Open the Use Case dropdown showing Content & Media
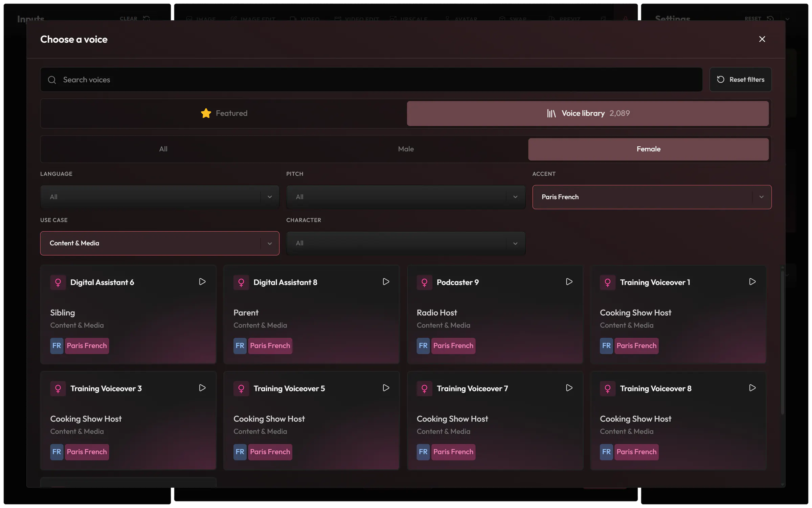The image size is (812, 508). (160, 243)
